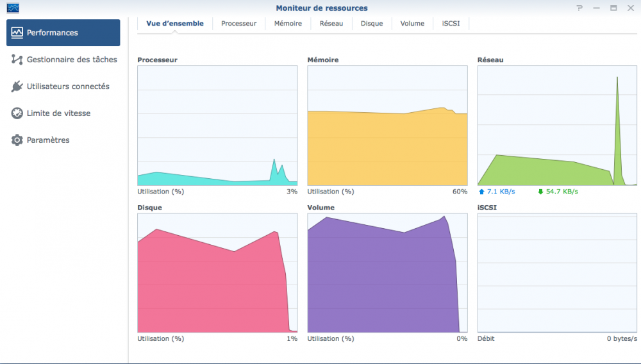Click Utilisation (%) label under Mémoire
This screenshot has width=641, height=364.
[331, 192]
